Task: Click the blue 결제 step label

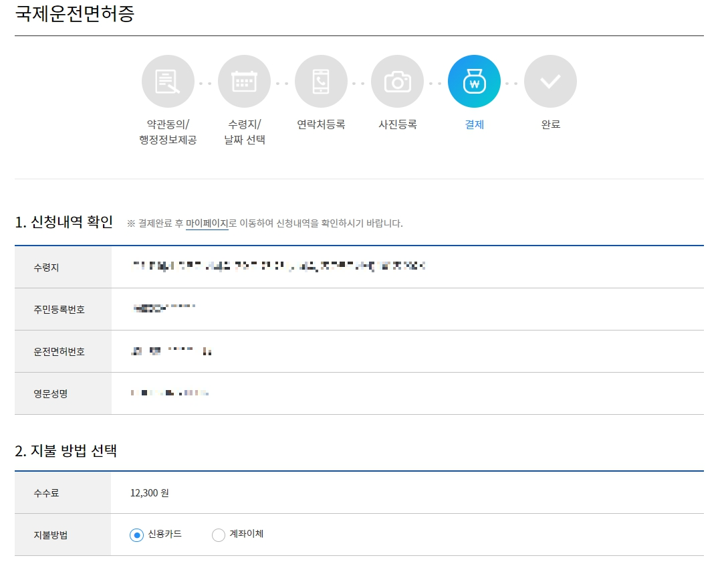Action: click(x=474, y=124)
